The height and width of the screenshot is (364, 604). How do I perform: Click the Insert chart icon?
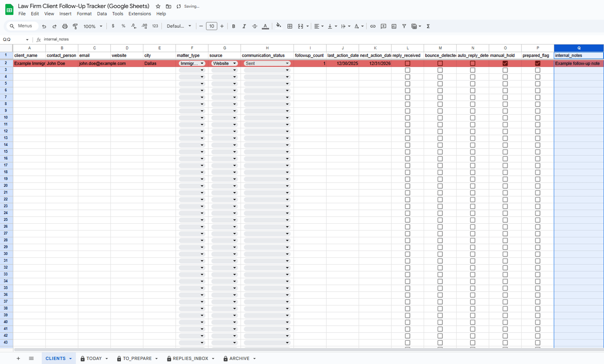[x=394, y=26]
